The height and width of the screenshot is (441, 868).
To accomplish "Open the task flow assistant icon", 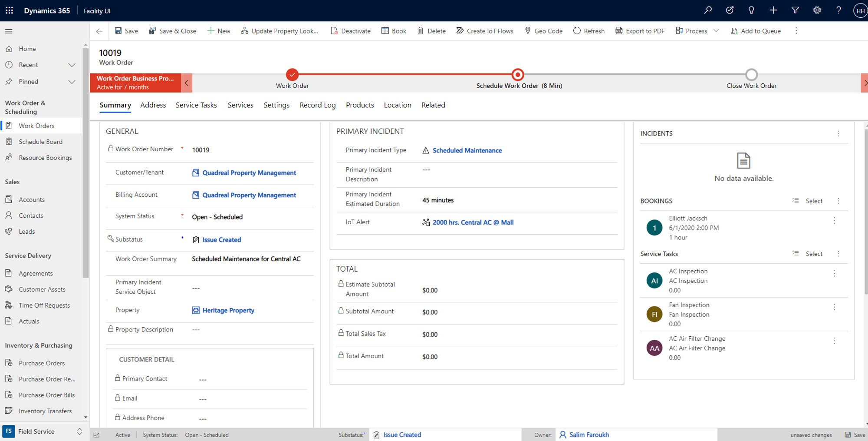I will [730, 10].
